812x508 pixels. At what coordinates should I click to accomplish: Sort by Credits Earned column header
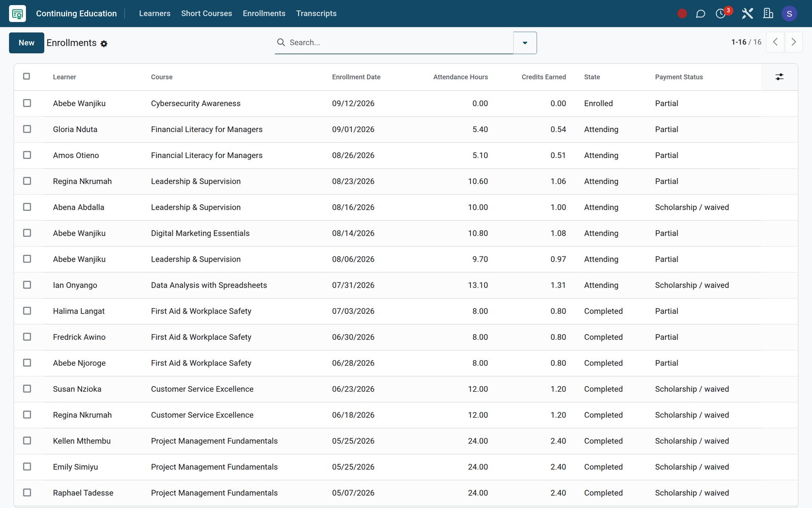[544, 77]
